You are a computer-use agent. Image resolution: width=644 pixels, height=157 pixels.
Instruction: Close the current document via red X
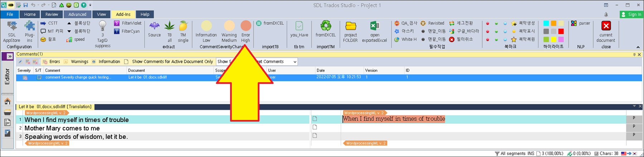tap(606, 26)
